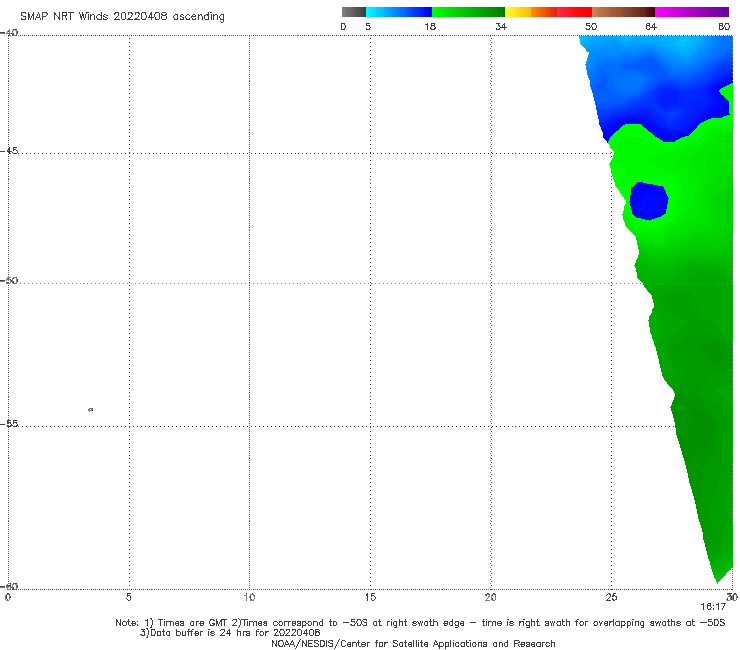Click the small island marker near -55 latitude
740x650 pixels.
[91, 409]
